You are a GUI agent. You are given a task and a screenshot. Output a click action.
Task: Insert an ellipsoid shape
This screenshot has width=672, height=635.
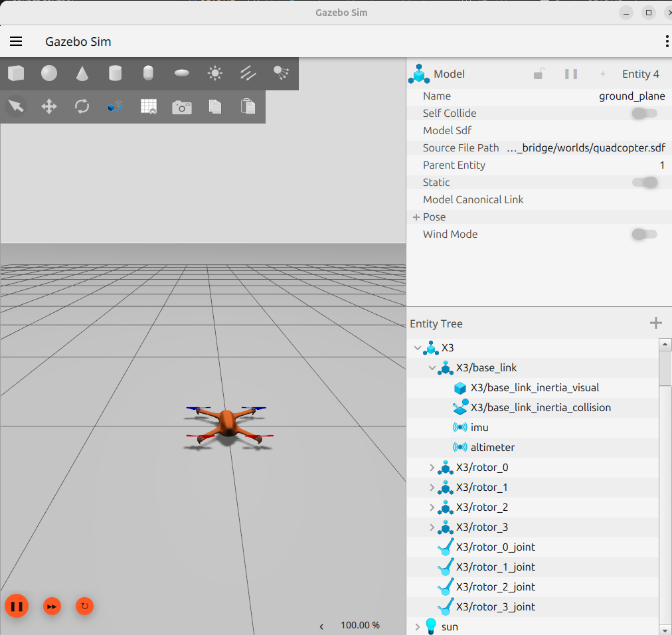tap(182, 73)
